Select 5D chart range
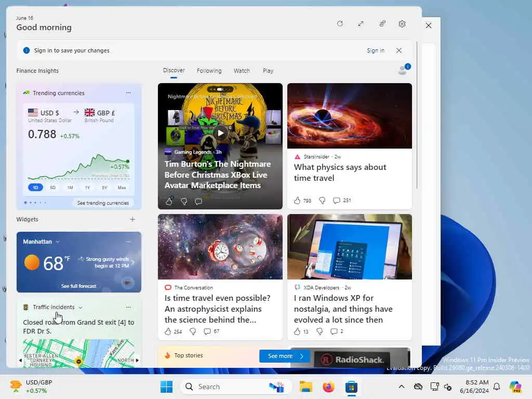This screenshot has width=532, height=399. click(52, 187)
